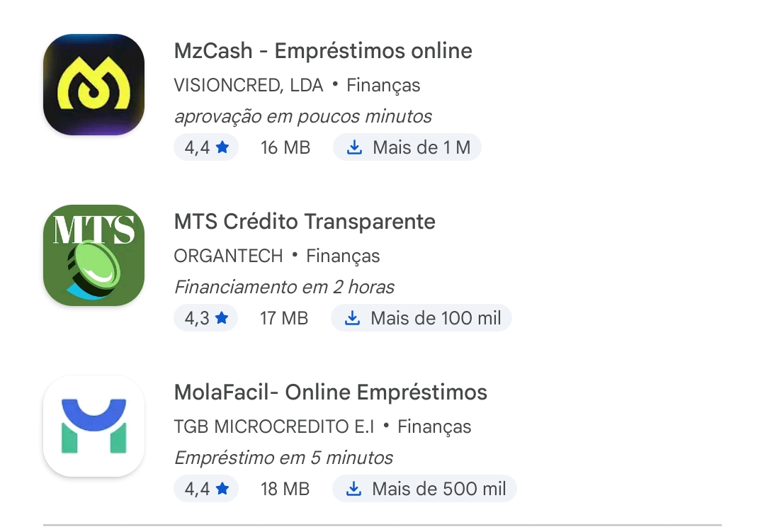Click the Finanças category under MolaFacil

tap(434, 427)
